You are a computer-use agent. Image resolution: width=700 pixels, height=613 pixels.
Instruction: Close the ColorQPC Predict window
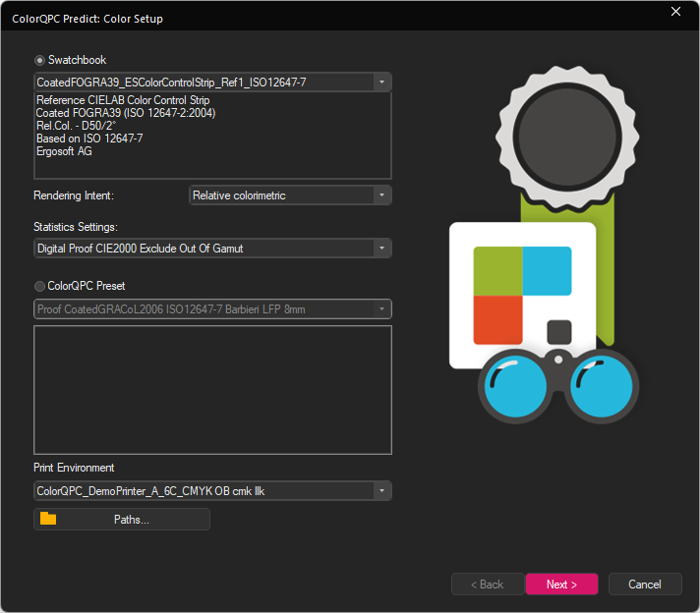(x=675, y=12)
